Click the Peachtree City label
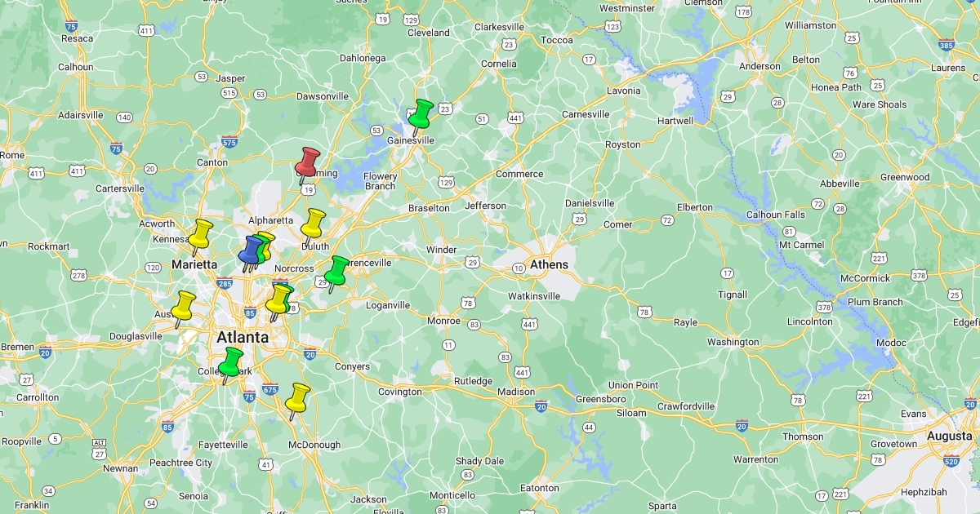Screen dimensions: 980x514 pos(180,463)
